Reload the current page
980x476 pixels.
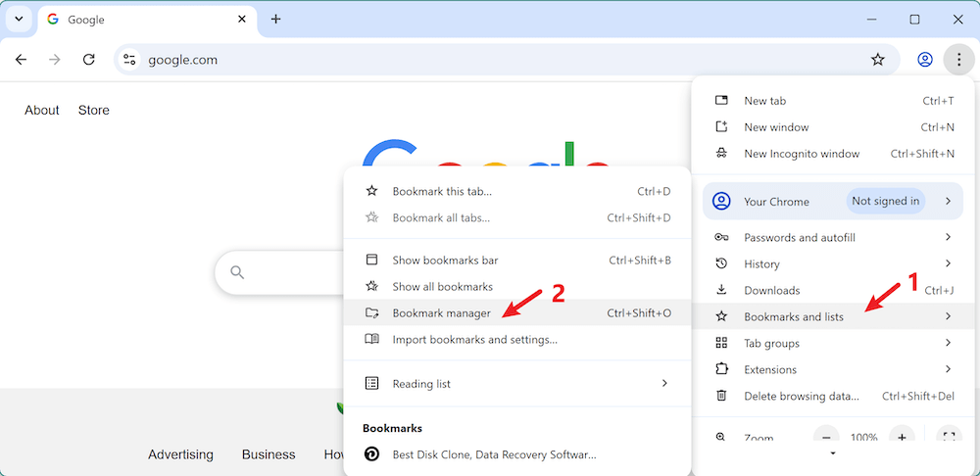coord(89,60)
